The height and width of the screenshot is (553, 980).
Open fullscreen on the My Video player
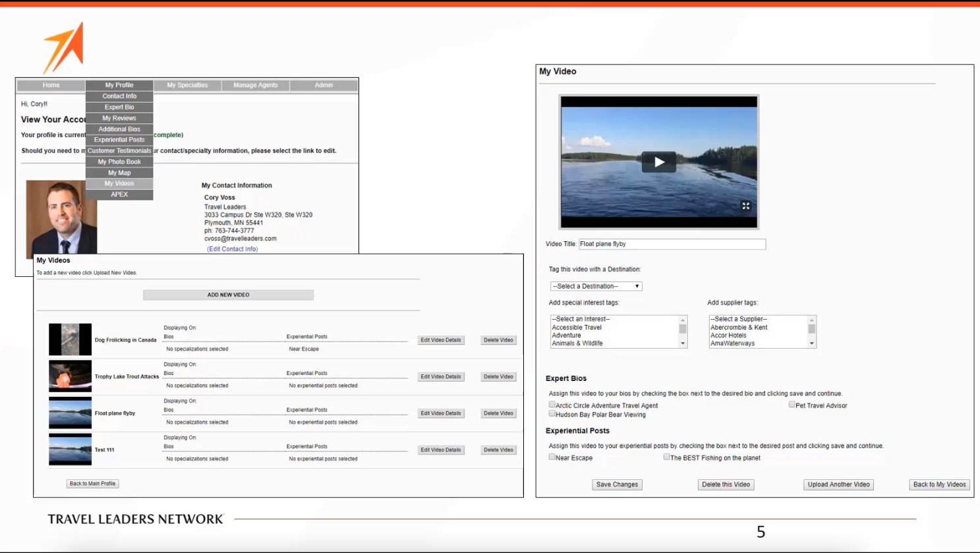745,206
